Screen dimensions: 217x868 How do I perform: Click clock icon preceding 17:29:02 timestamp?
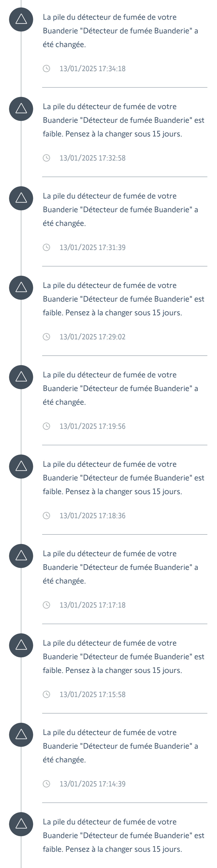coord(46,337)
